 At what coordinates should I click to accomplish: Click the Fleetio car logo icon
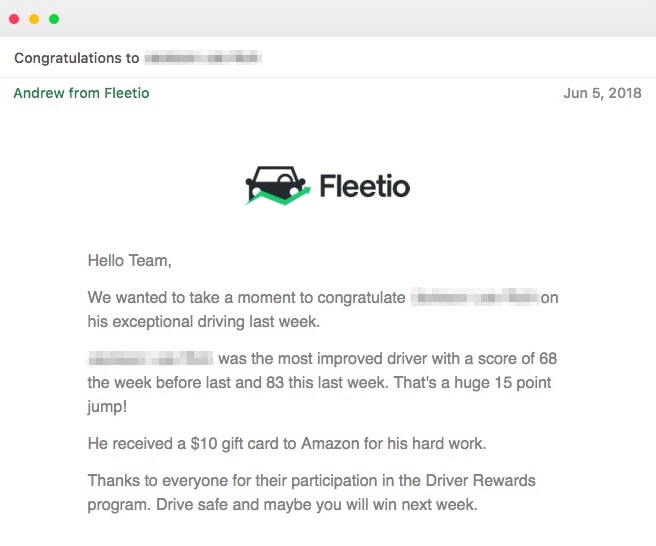pyautogui.click(x=277, y=185)
